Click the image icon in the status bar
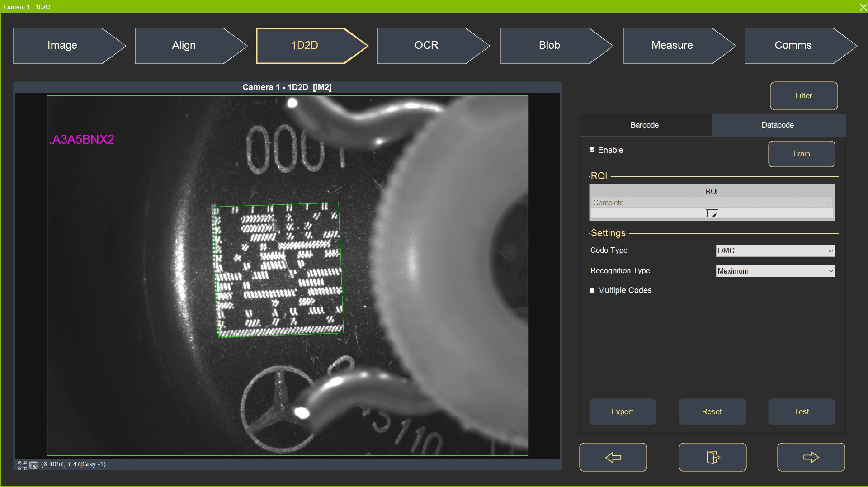This screenshot has height=487, width=868. (33, 465)
